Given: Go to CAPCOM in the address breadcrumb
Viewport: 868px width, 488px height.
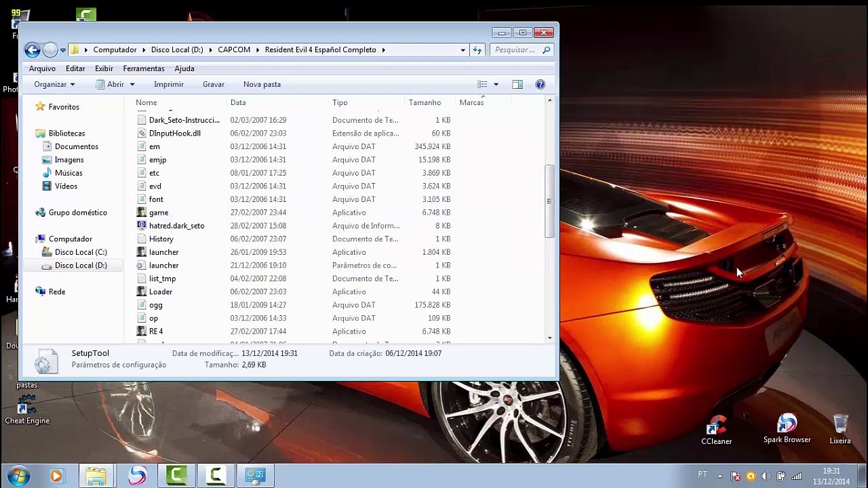Looking at the screenshot, I should coord(234,49).
